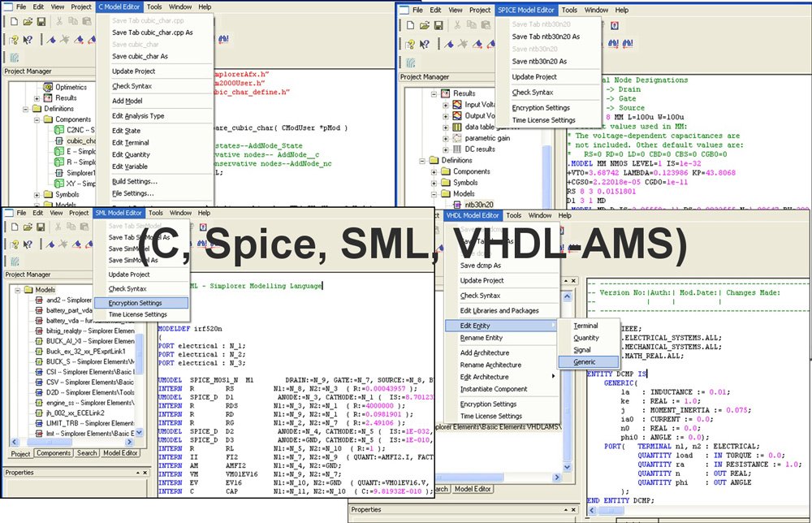
Task: Click DC results table icon in SPICE tree
Action: point(457,149)
